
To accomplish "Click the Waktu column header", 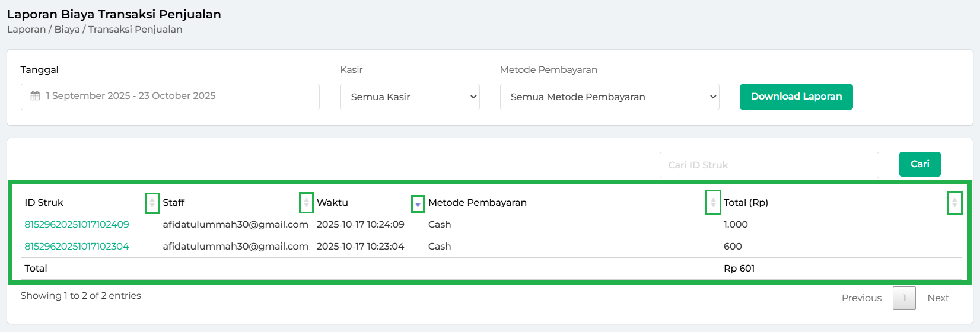I will click(332, 203).
